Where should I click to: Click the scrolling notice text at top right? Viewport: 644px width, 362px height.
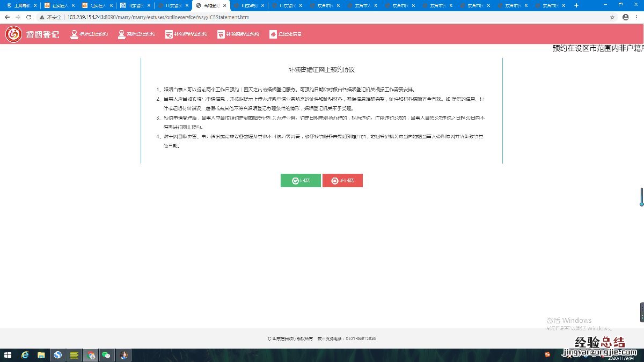pyautogui.click(x=598, y=48)
